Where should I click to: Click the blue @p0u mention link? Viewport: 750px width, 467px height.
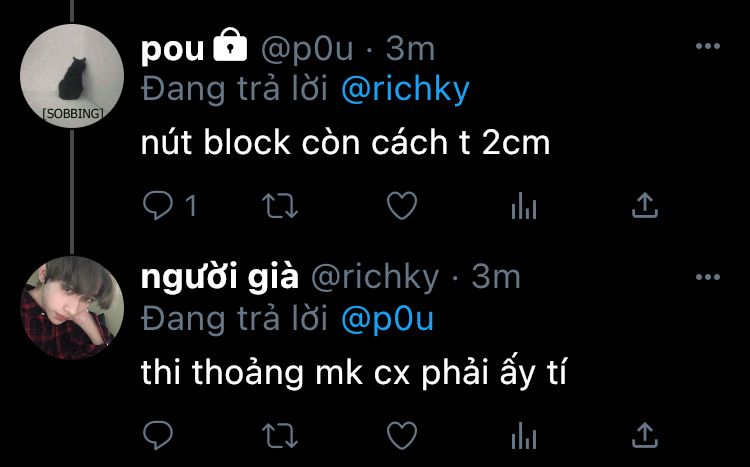tap(387, 319)
